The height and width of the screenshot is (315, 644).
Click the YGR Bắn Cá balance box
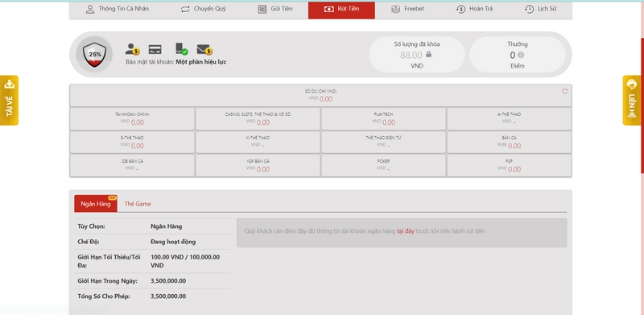258,166
